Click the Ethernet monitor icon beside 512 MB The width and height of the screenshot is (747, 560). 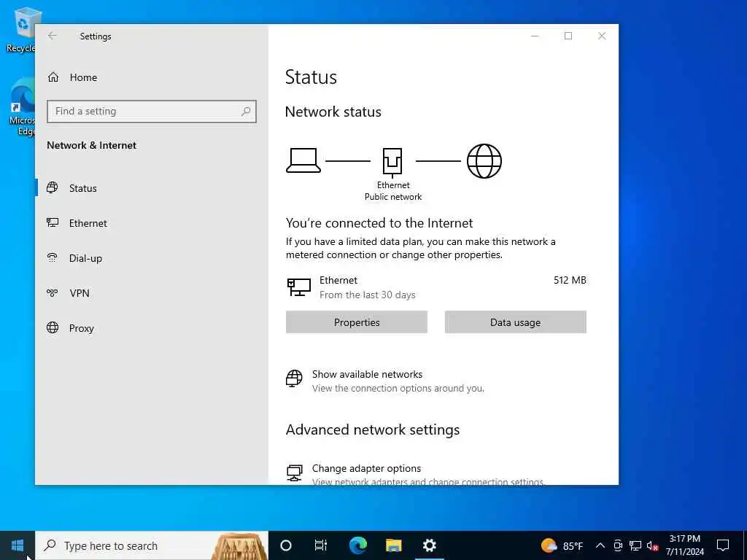click(x=298, y=287)
